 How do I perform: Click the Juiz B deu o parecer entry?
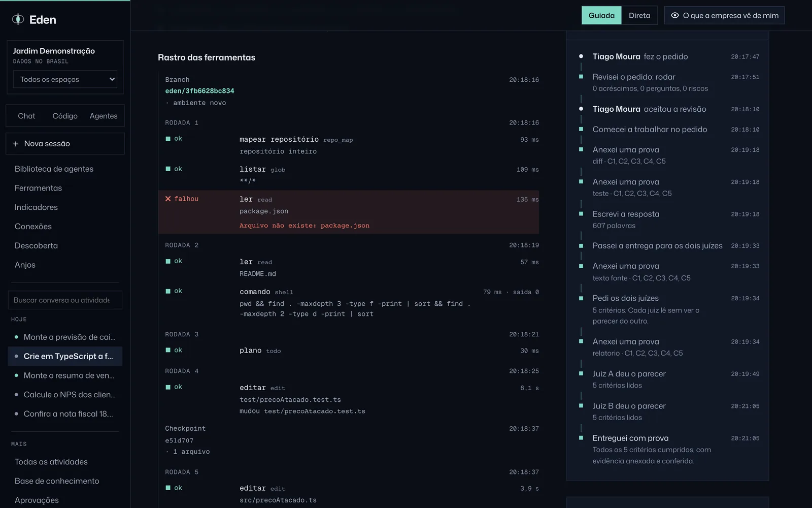click(629, 406)
